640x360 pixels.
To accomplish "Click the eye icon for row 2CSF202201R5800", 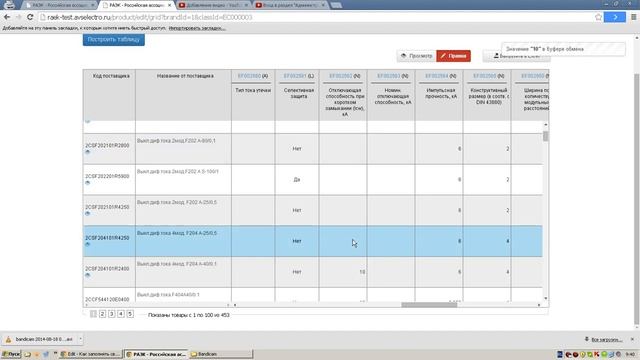I will click(x=87, y=182).
